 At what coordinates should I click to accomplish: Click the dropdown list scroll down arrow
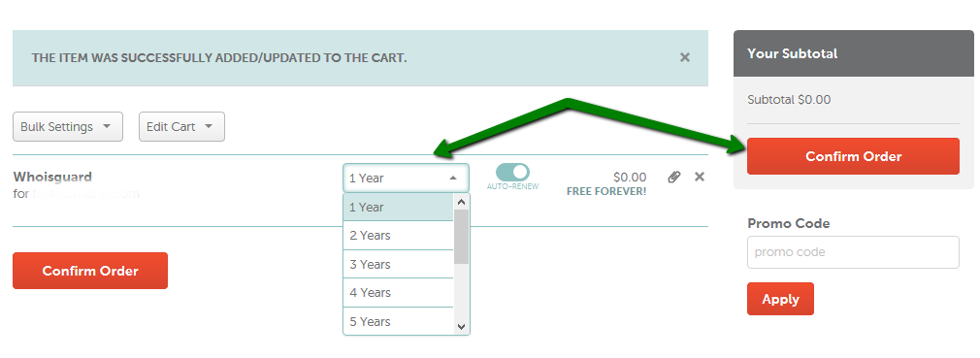click(461, 326)
